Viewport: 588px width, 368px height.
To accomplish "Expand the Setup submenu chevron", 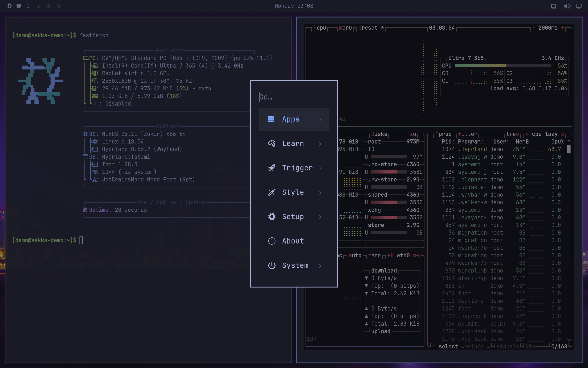I will pyautogui.click(x=320, y=217).
